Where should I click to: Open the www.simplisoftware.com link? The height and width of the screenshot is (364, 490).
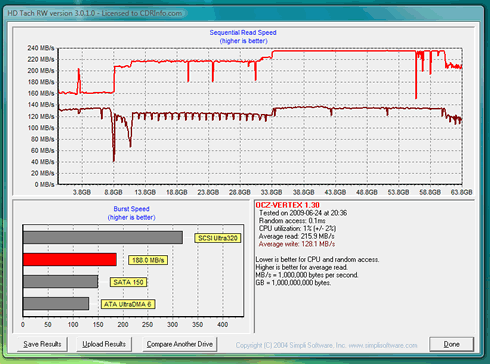tap(383, 345)
